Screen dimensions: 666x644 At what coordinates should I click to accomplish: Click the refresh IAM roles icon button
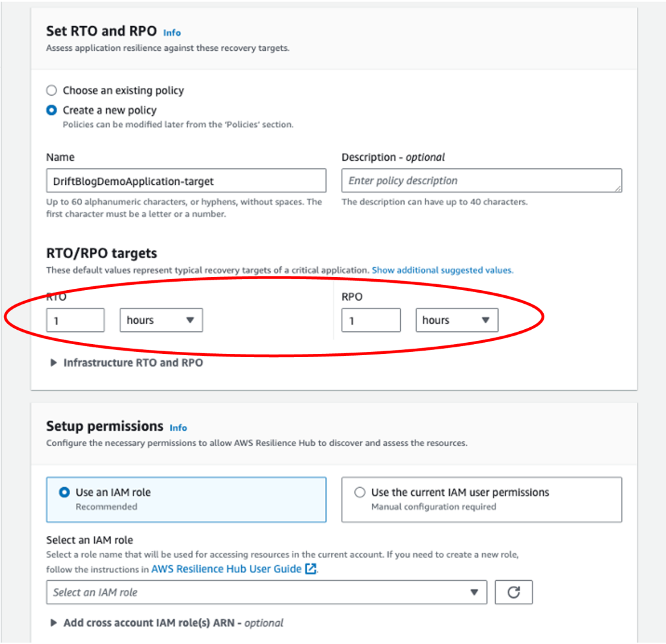pos(513,592)
